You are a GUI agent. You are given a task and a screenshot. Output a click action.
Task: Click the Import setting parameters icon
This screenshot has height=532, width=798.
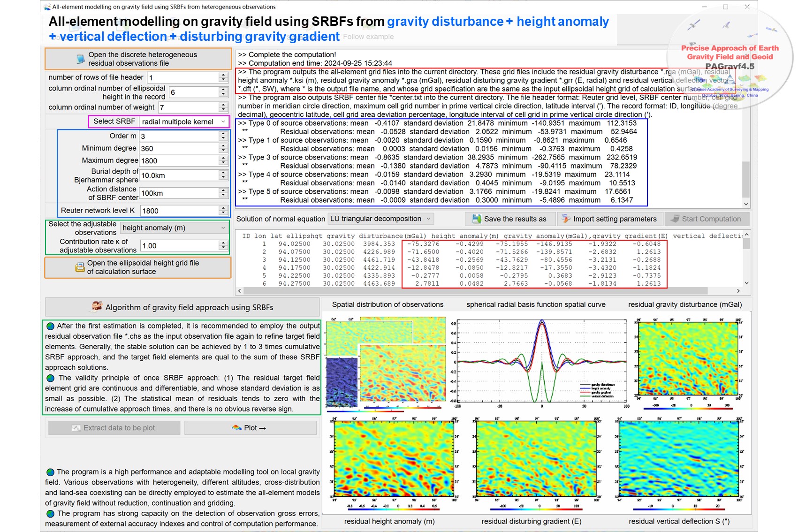(x=566, y=219)
